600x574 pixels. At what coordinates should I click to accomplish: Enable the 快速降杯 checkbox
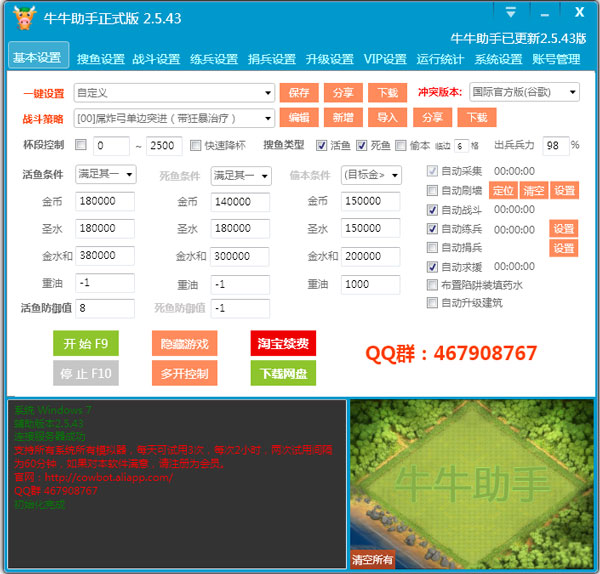tap(196, 146)
